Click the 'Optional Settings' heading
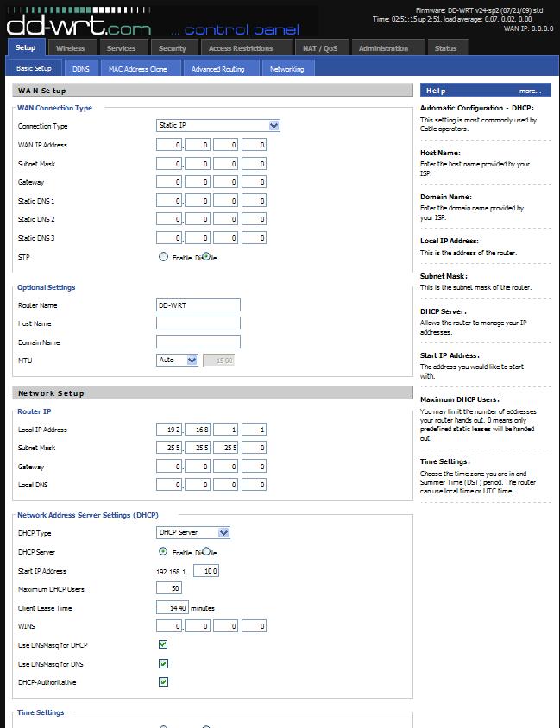Screen dimensions: 560x728 point(46,287)
